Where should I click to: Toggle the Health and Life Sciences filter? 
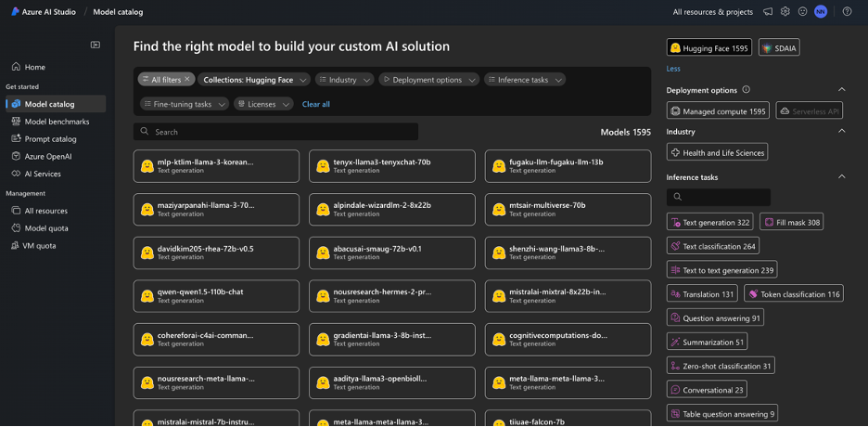717,152
